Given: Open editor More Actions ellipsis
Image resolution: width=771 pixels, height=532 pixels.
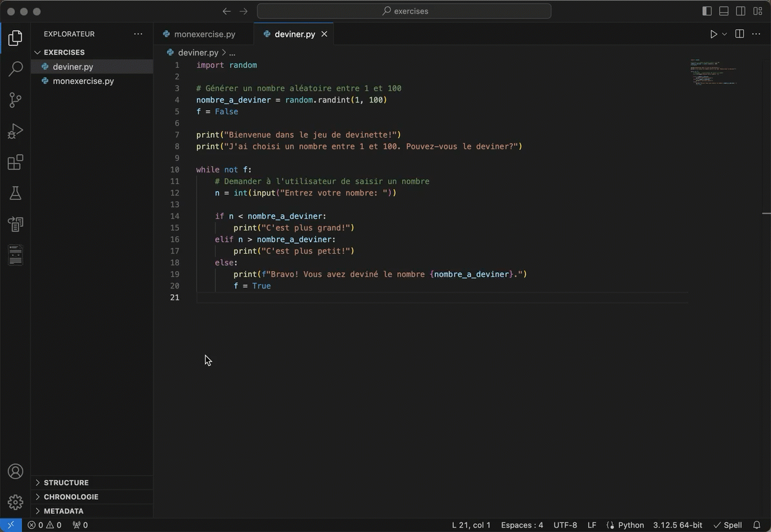Looking at the screenshot, I should (x=756, y=34).
